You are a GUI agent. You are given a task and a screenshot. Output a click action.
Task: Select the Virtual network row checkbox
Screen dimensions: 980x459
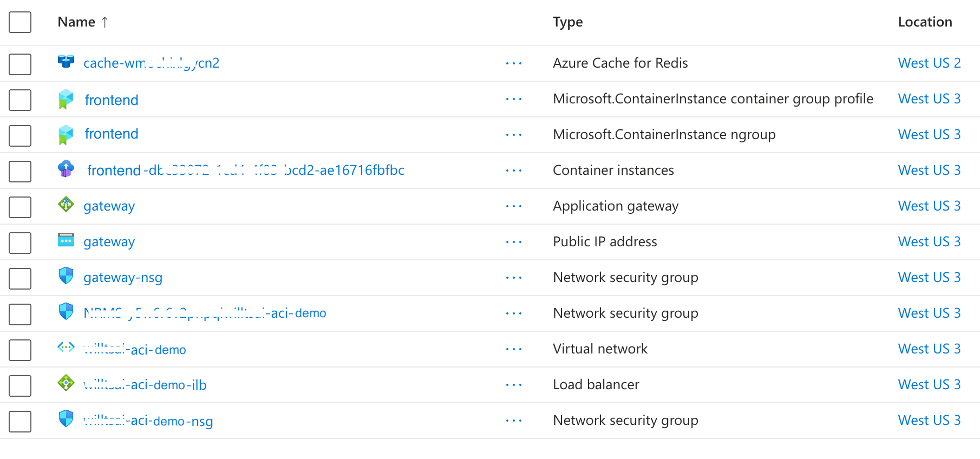20,350
